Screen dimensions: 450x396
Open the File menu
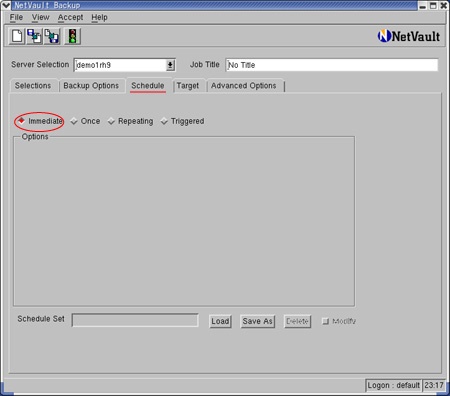click(x=16, y=17)
